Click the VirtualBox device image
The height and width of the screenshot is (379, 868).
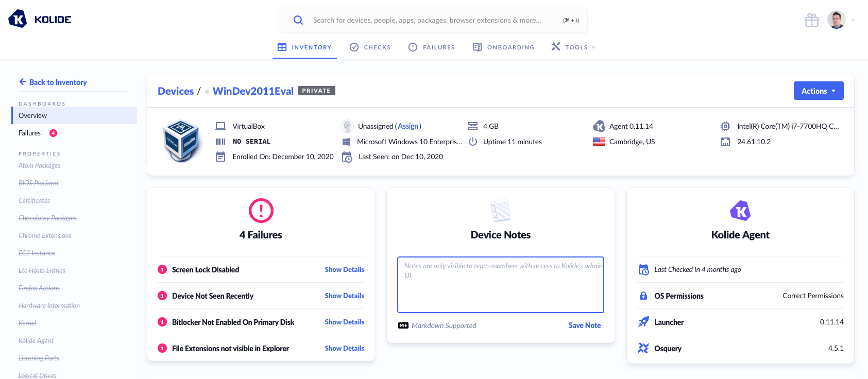pyautogui.click(x=181, y=141)
